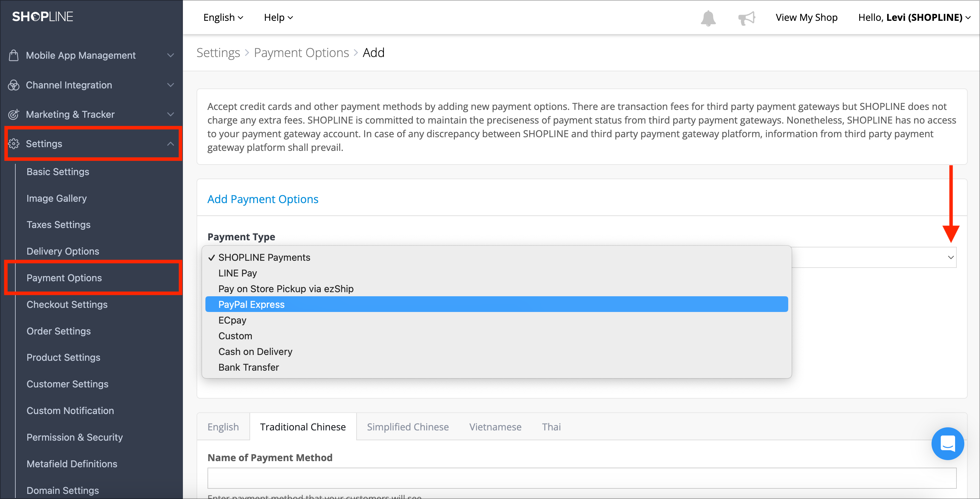Viewport: 980px width, 499px height.
Task: Select Bank Transfer option
Action: click(x=496, y=367)
